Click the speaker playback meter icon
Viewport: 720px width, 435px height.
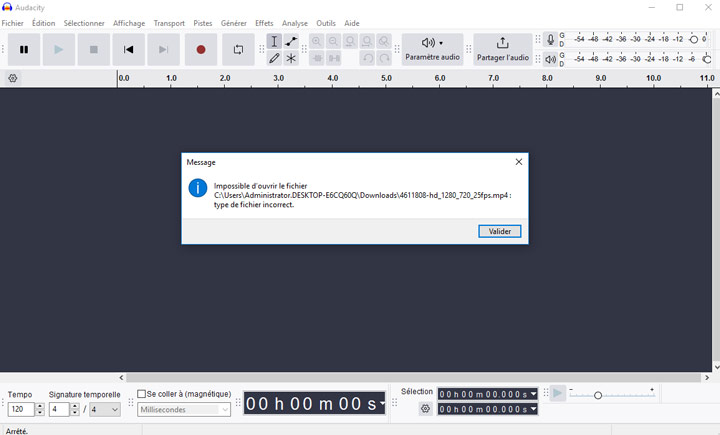[550, 59]
